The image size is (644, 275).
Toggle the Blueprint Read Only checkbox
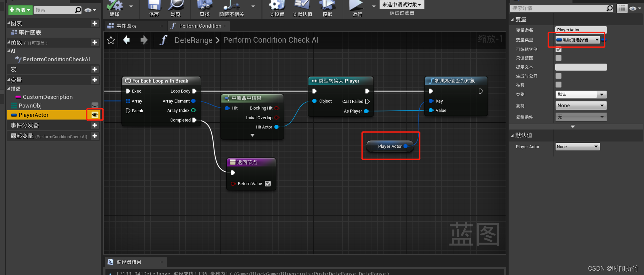(x=559, y=58)
